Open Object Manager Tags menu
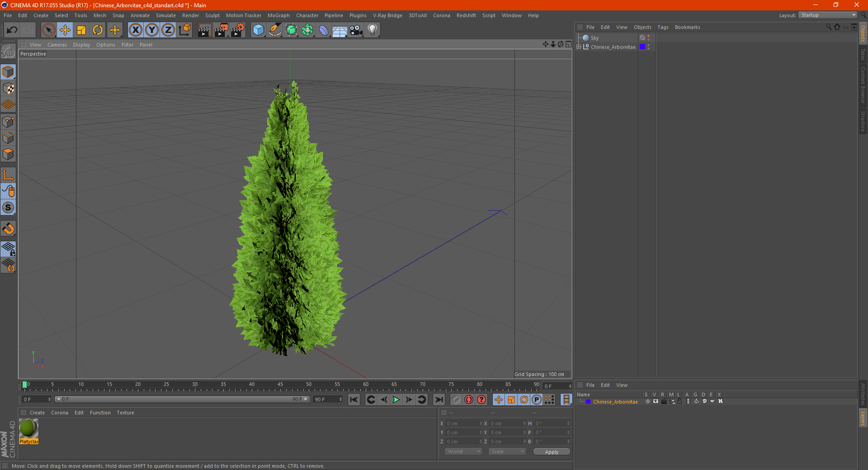 (x=663, y=27)
